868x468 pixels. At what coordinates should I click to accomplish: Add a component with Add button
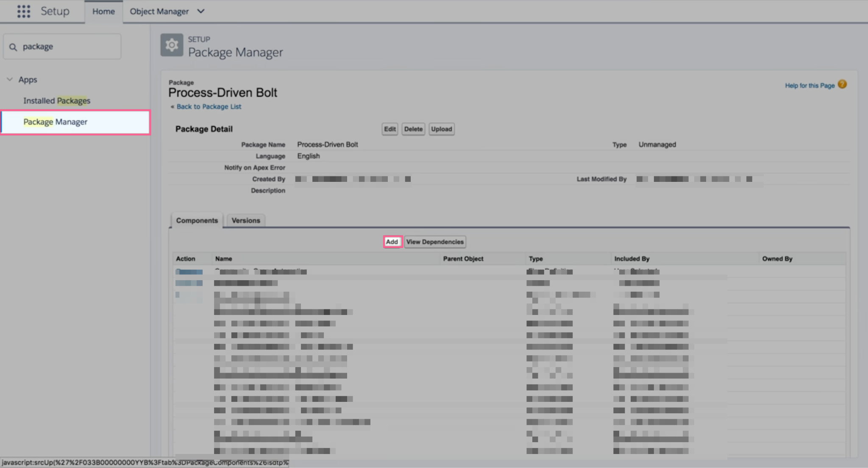click(x=392, y=242)
